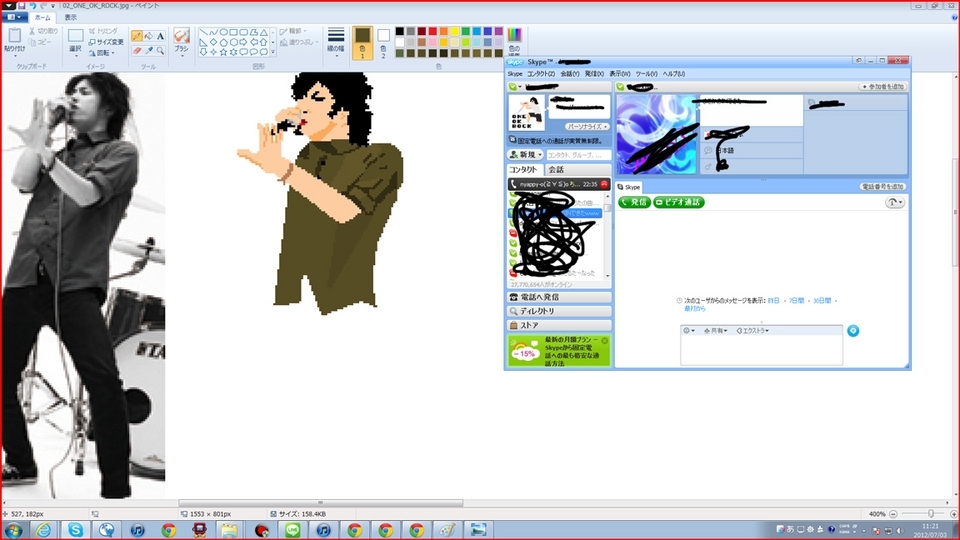Click the Skype contact search field
The height and width of the screenshot is (540, 960).
click(579, 155)
